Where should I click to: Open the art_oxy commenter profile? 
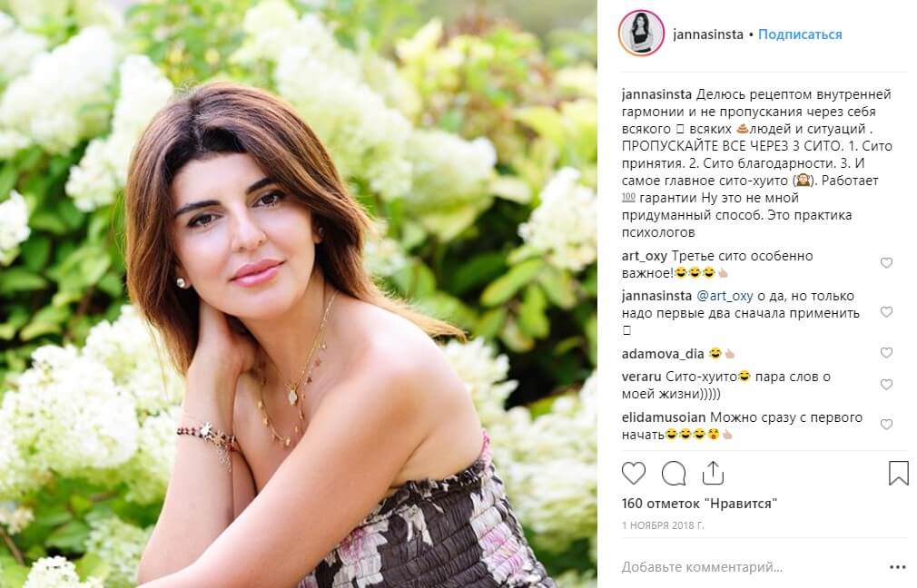(x=645, y=256)
